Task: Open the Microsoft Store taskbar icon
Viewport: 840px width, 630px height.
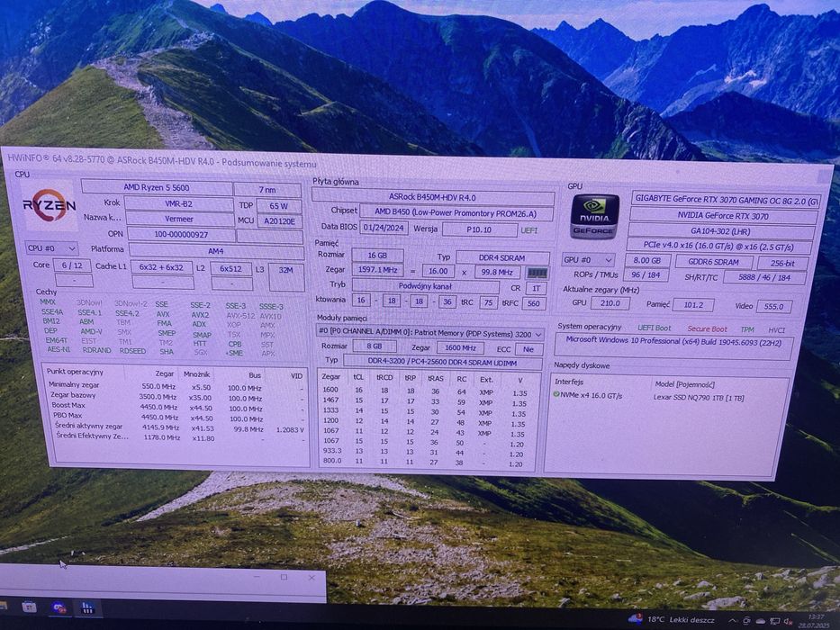Action: [x=29, y=607]
